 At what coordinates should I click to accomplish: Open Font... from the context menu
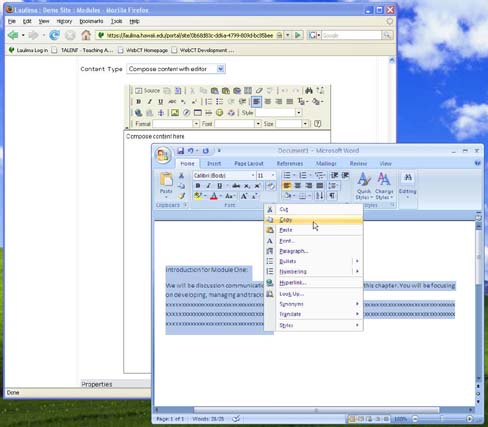[313, 241]
